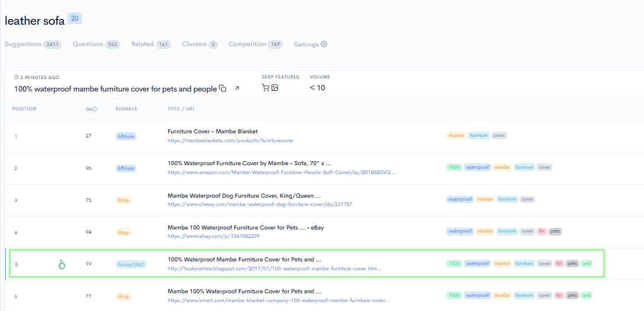Click the TITLE / URL column header
Viewport: 644px width, 311px height.
tap(181, 109)
